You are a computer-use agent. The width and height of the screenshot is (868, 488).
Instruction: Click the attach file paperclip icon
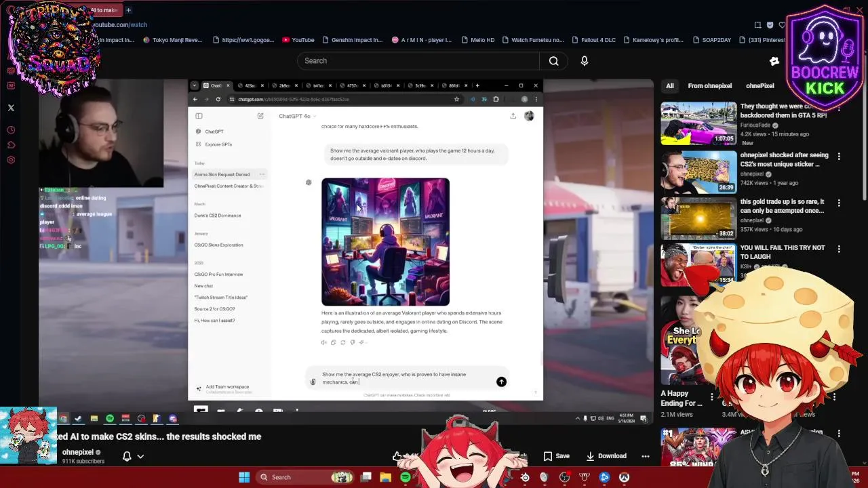coord(313,382)
